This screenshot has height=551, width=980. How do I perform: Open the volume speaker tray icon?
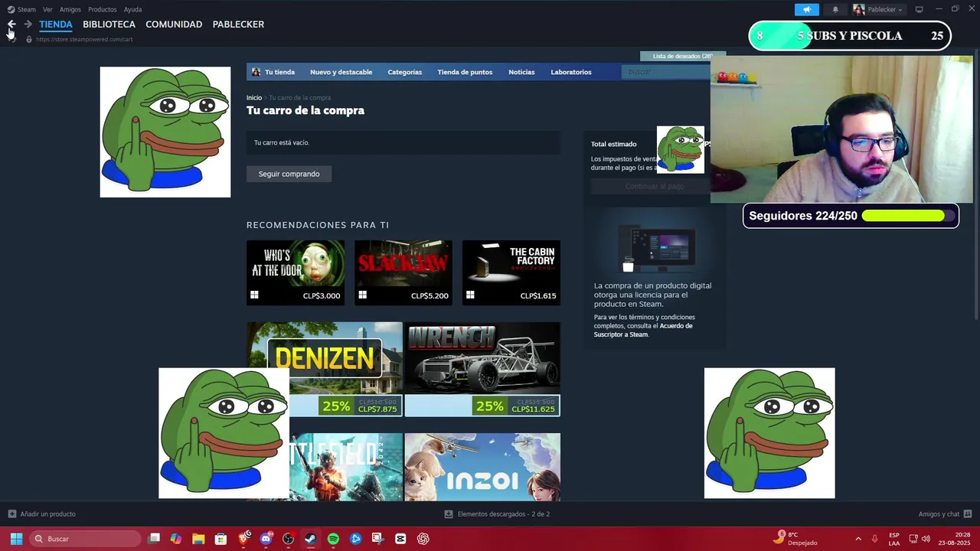(x=926, y=539)
